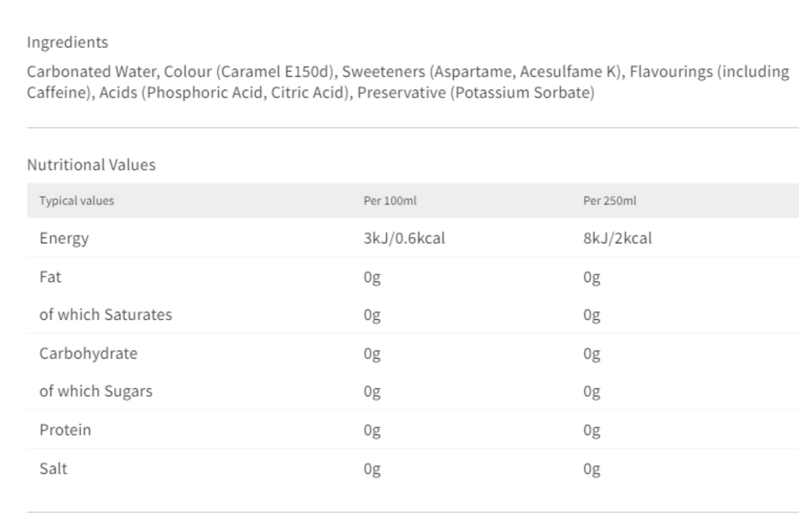Click the 3kJ/0.6kcal energy value

click(x=404, y=238)
